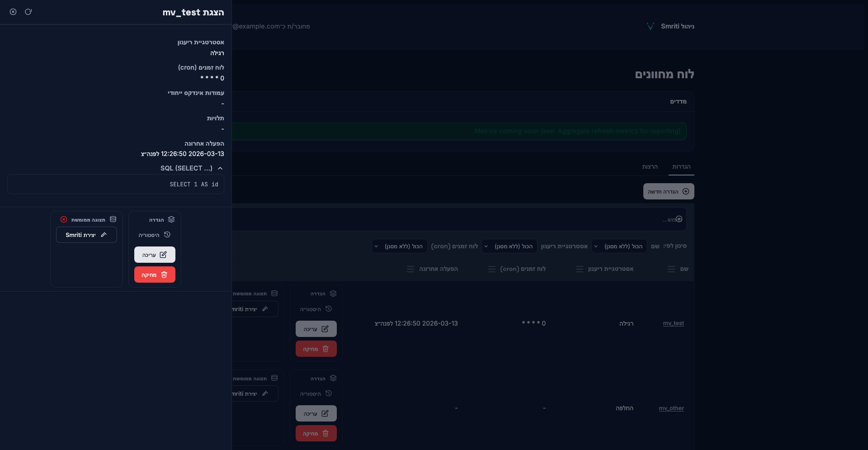This screenshot has width=868, height=450.
Task: Open column menu icon for הפעלה אחרונה column
Action: click(x=410, y=269)
